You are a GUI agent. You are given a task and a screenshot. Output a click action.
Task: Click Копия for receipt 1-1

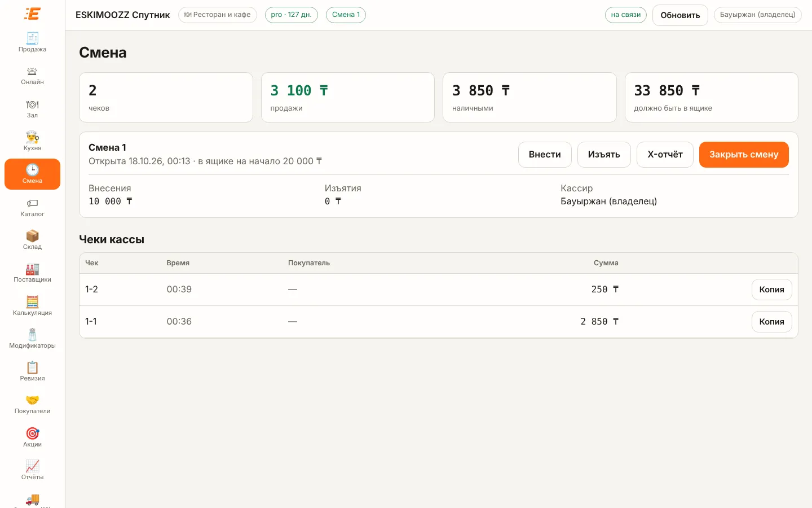[771, 322]
